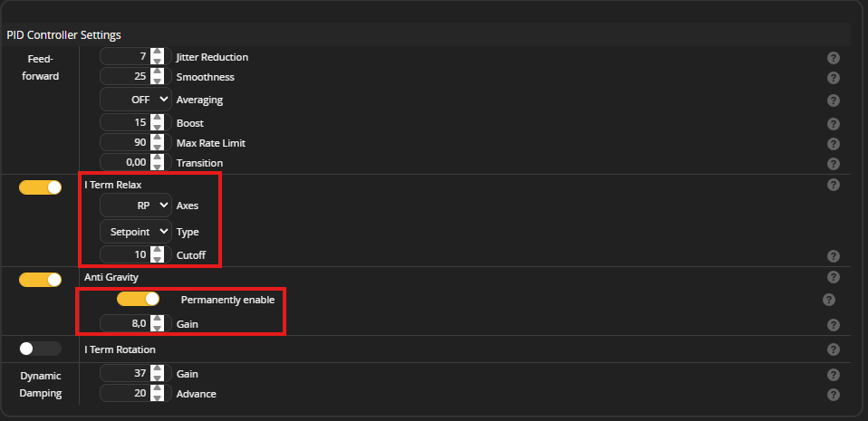Viewport: 868px width, 421px height.
Task: Open the Averaging dropdown set to OFF
Action: tap(136, 100)
